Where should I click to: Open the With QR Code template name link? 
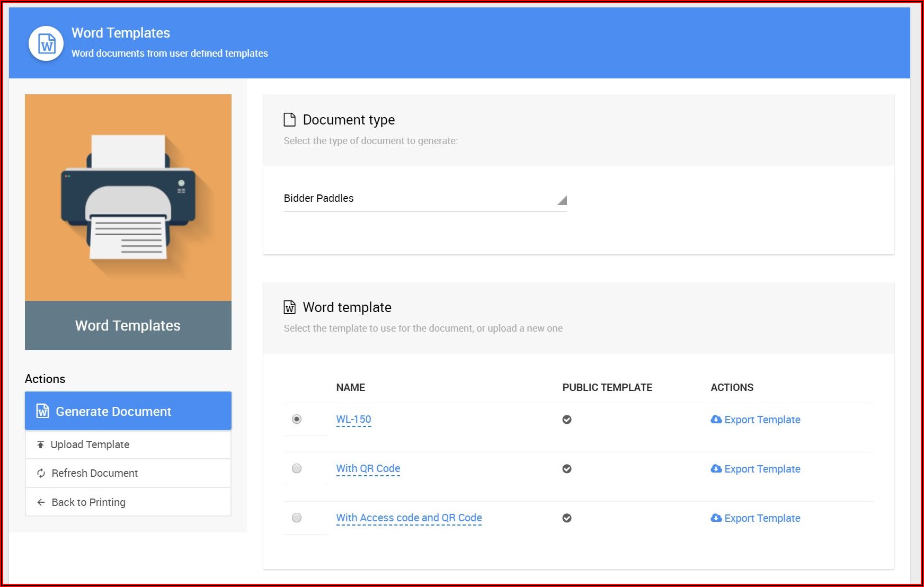pos(368,469)
